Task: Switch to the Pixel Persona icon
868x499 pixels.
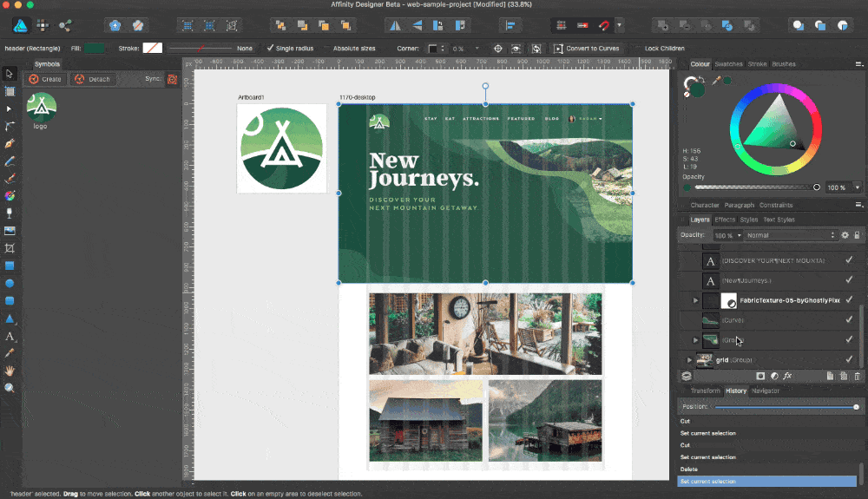Action: (x=41, y=25)
